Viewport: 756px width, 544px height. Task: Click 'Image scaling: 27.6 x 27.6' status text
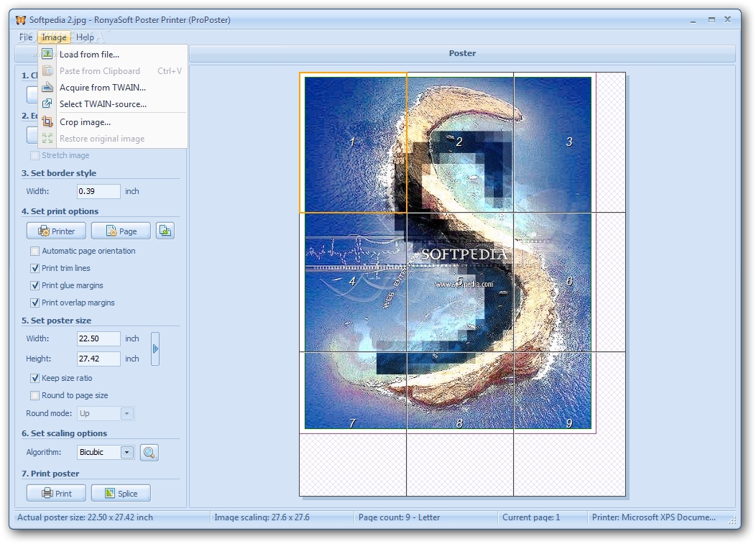[x=262, y=517]
